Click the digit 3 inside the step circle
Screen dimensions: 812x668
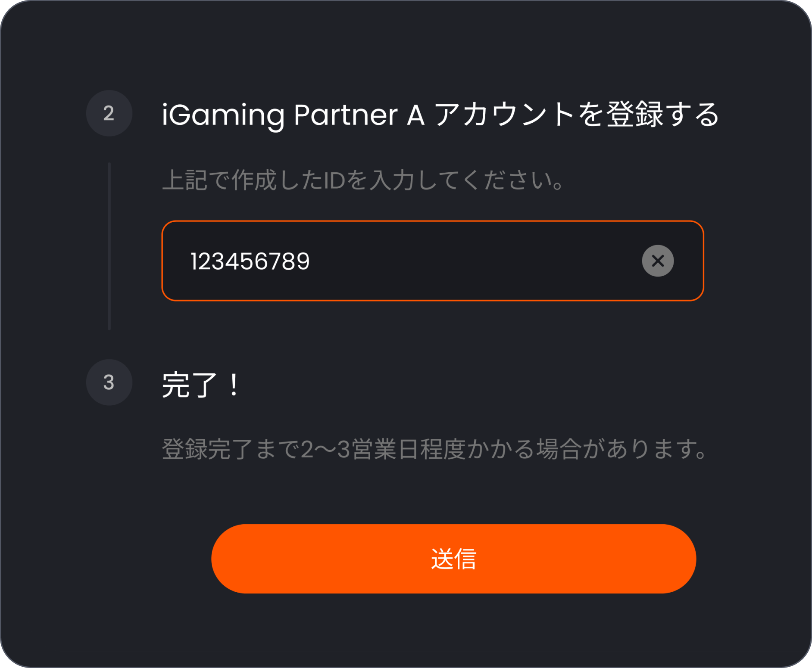coord(109,382)
